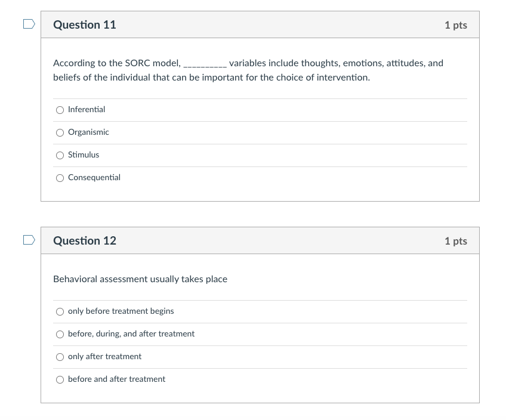Image resolution: width=506 pixels, height=420 pixels.
Task: Select the Organismic radio button
Action: [60, 132]
